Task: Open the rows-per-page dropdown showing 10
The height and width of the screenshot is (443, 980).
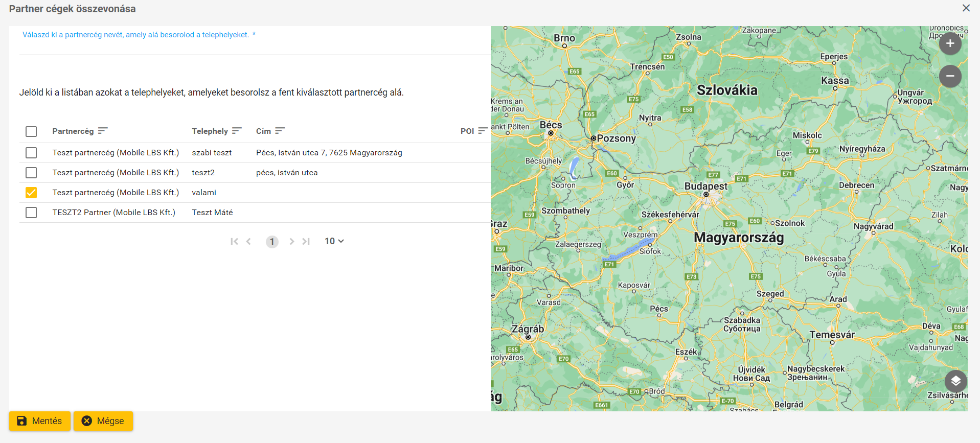Action: click(334, 241)
